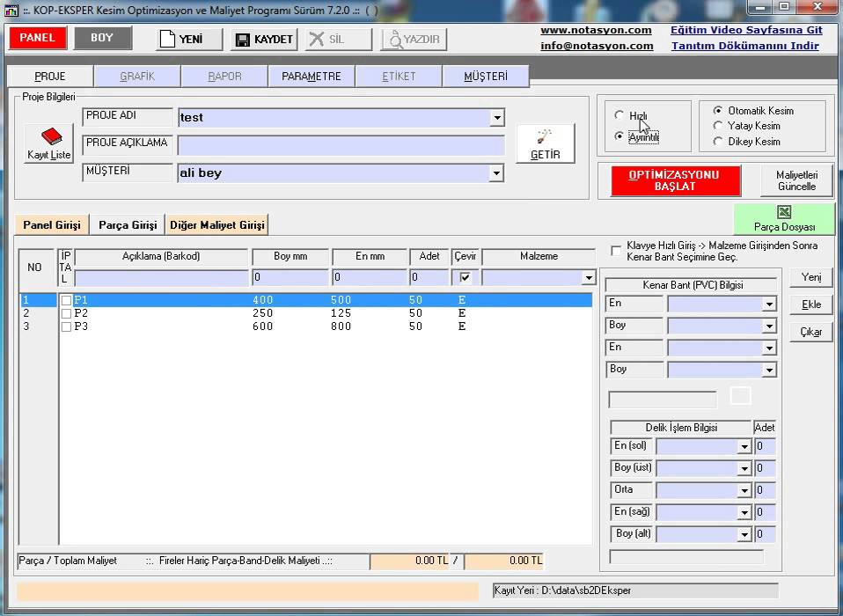Open Eğitim Video Sayfasına Git link

(747, 30)
